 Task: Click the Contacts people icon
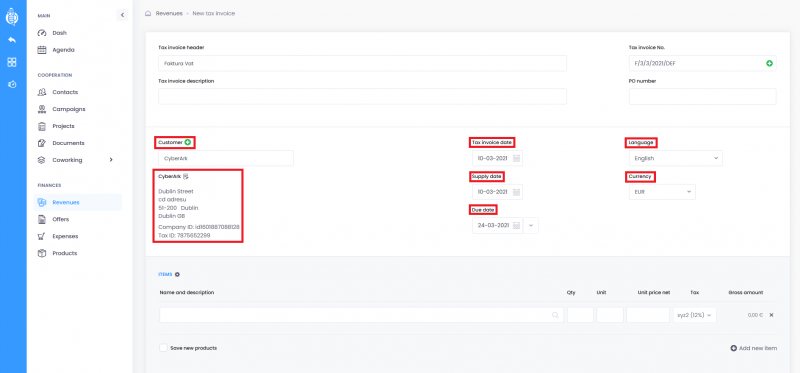pos(42,92)
